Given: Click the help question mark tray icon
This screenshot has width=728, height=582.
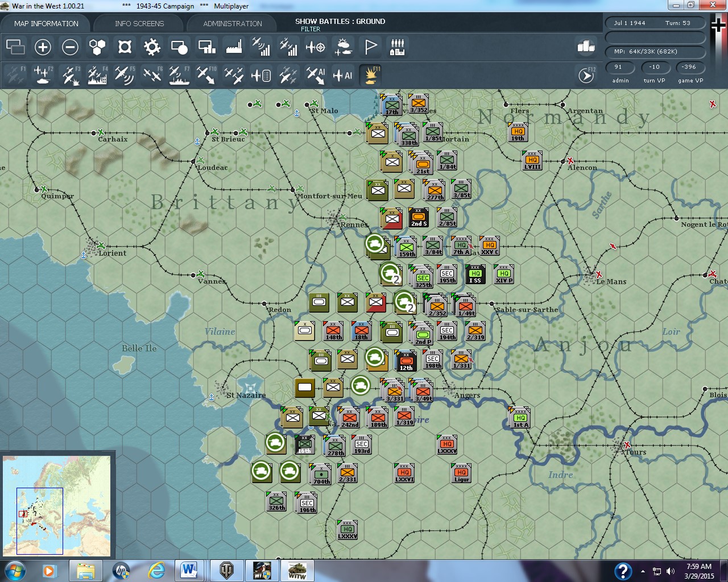Looking at the screenshot, I should coord(623,571).
